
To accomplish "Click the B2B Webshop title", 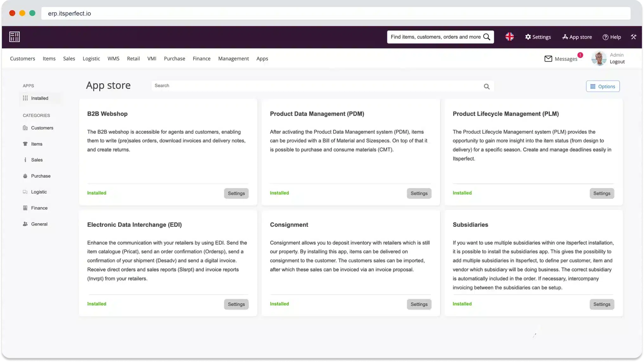I will [107, 114].
